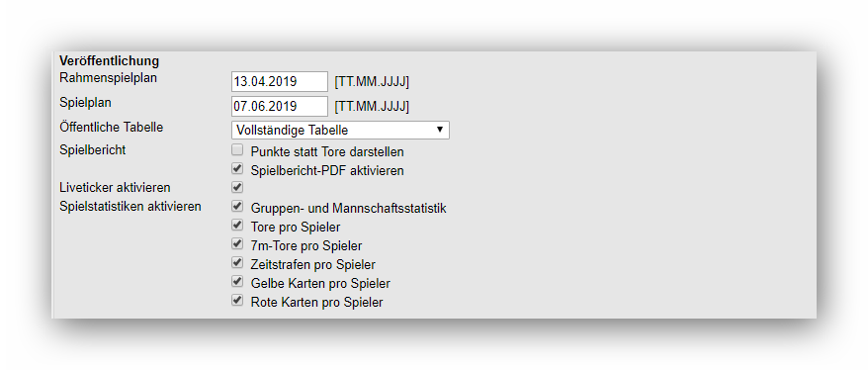
Task: Uncheck Gruppen- und Mannschaftsstatistik
Action: point(237,207)
